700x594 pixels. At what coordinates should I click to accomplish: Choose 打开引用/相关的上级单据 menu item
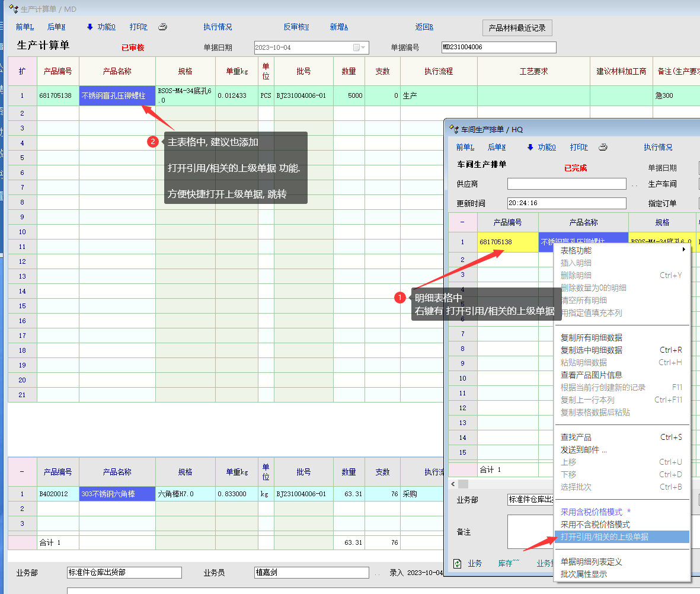605,537
